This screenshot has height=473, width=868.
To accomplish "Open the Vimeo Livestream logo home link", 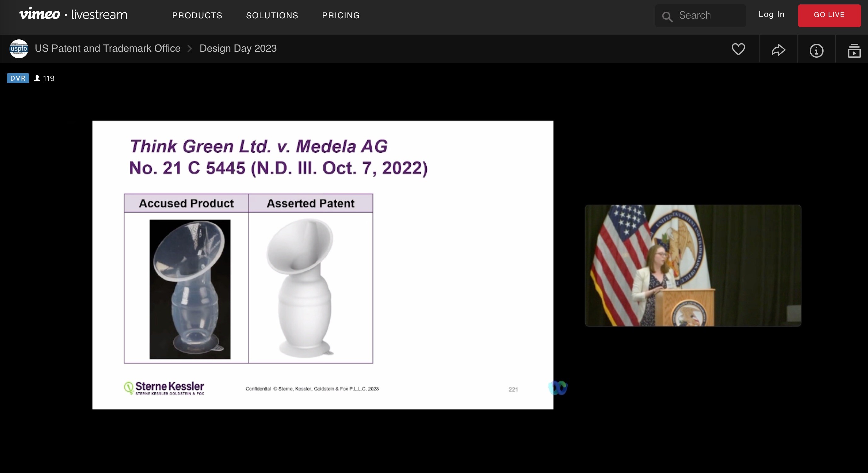I will (x=73, y=15).
